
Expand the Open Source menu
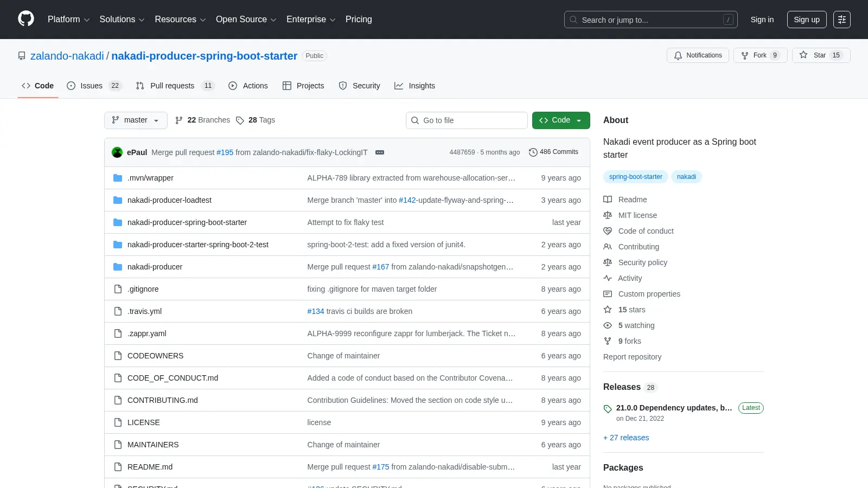point(246,20)
